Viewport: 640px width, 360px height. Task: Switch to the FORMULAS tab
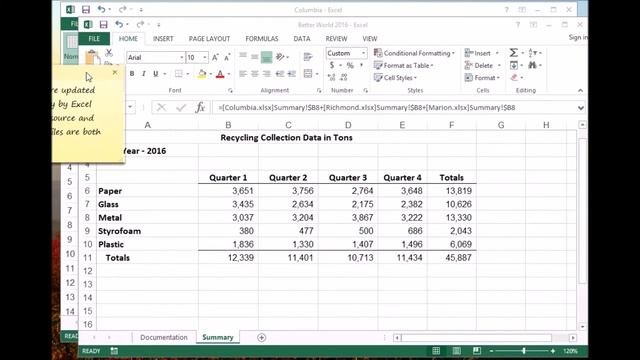262,38
